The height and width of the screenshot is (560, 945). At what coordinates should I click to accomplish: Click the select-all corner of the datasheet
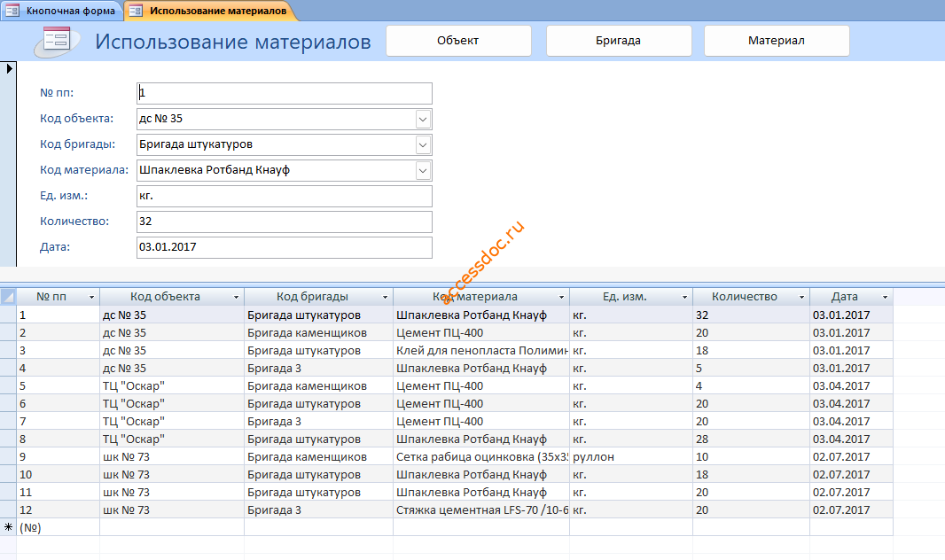click(x=9, y=296)
